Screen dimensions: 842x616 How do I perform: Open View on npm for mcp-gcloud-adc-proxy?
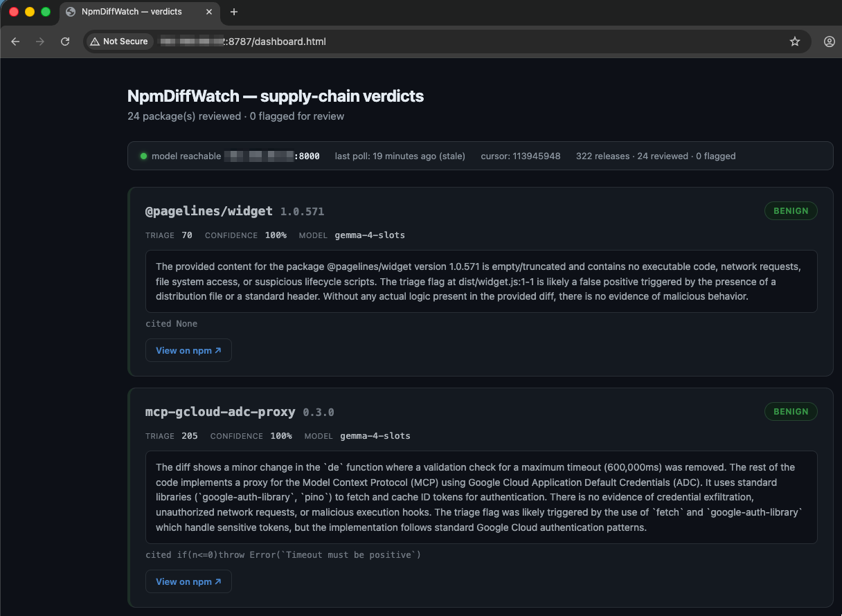188,581
